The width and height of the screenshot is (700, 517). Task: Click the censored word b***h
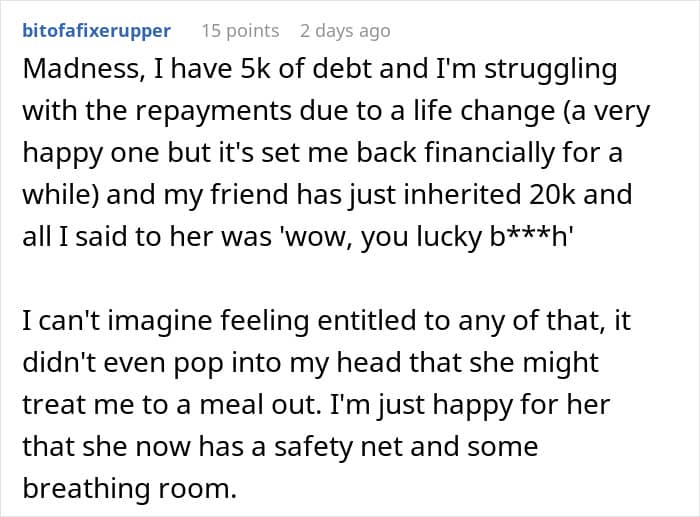531,235
